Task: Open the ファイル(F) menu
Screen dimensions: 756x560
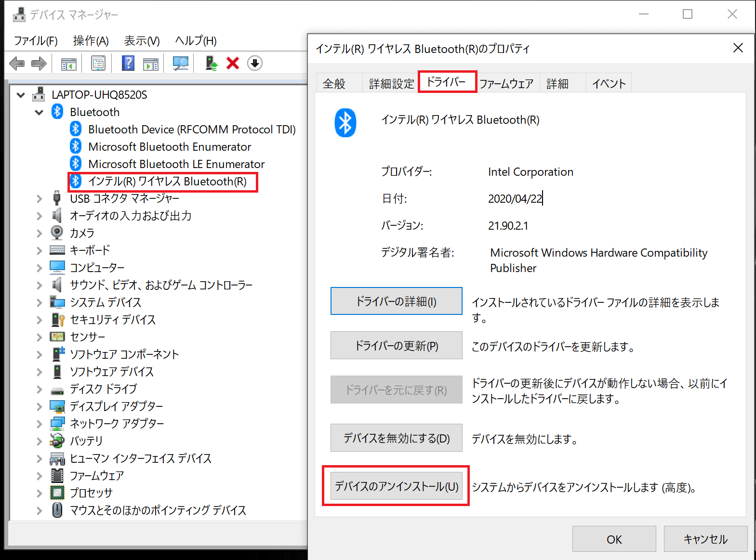Action: (x=36, y=41)
